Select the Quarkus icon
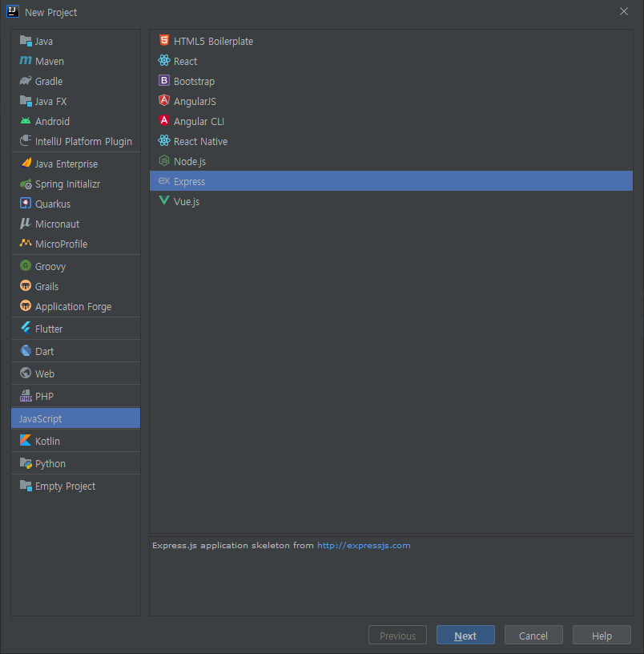644x654 pixels. pyautogui.click(x=26, y=204)
